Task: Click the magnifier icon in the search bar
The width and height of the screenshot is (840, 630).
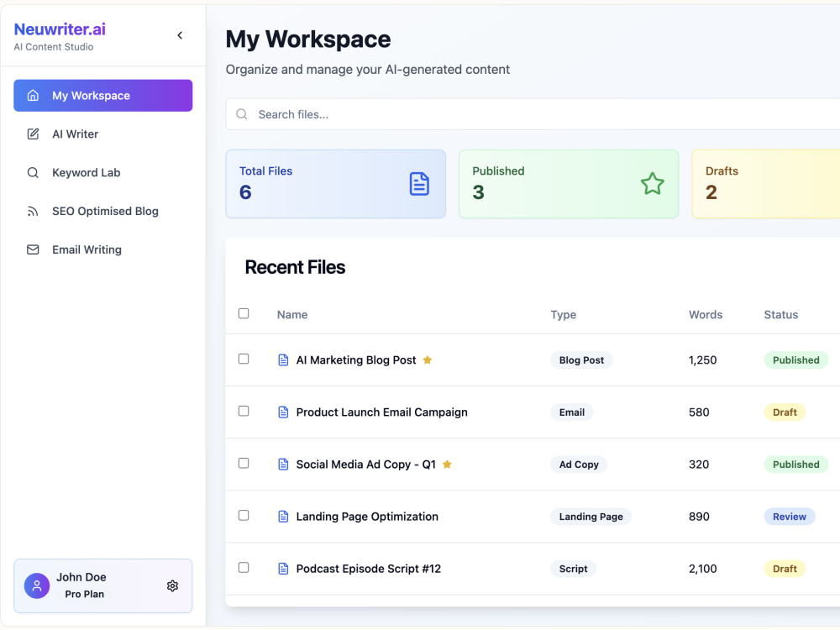Action: (242, 114)
